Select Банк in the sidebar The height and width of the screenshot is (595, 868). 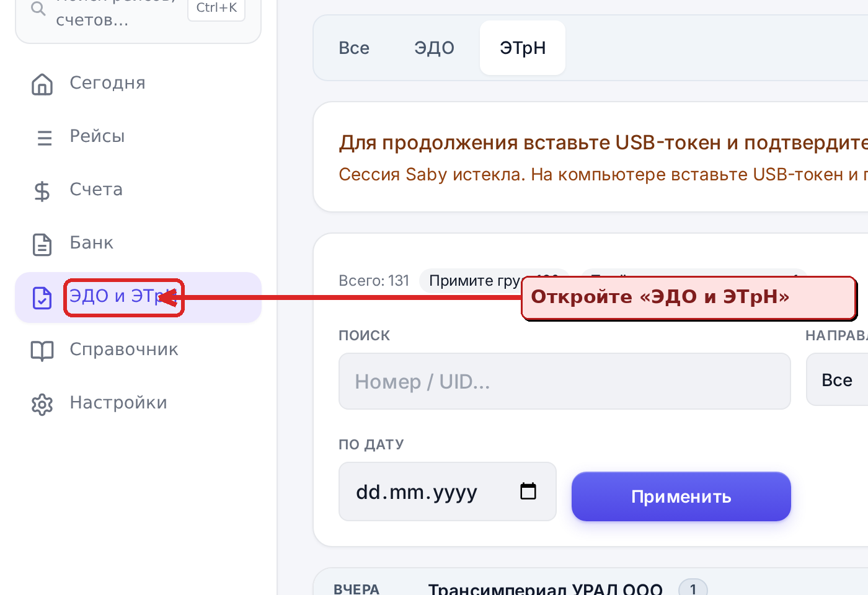click(138, 243)
